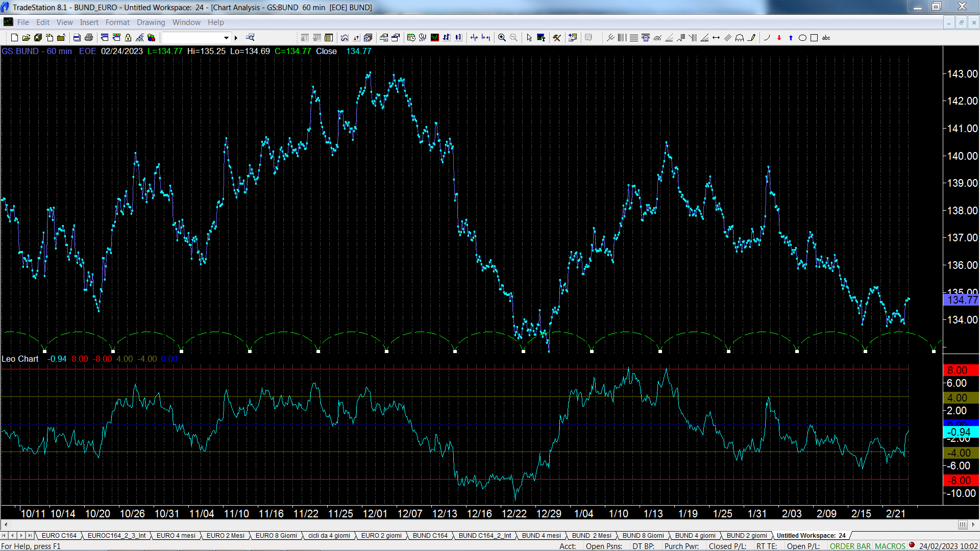The height and width of the screenshot is (551, 980).
Task: Click the 134.77 current price label
Action: coord(961,300)
